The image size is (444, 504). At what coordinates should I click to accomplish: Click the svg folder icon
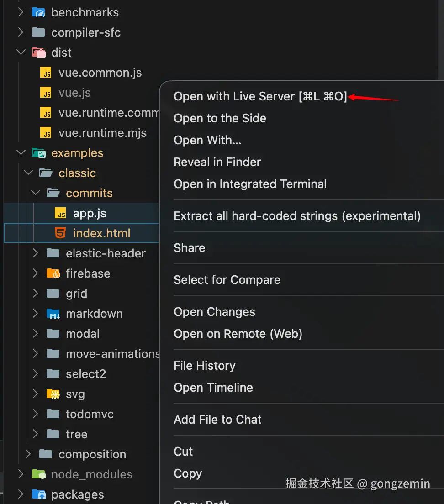click(x=53, y=394)
